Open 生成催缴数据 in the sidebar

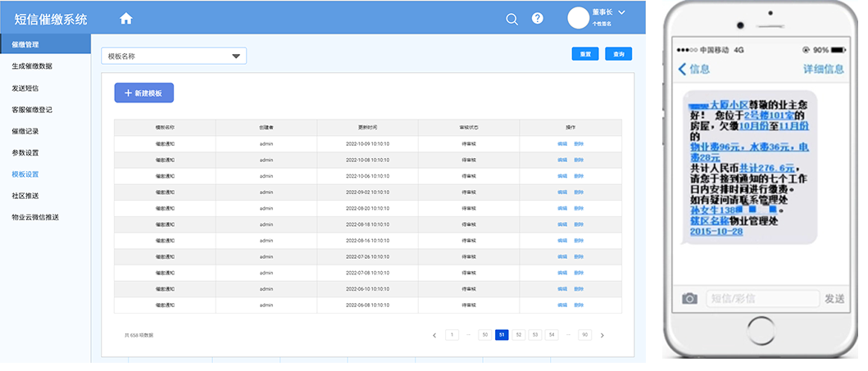[32, 66]
